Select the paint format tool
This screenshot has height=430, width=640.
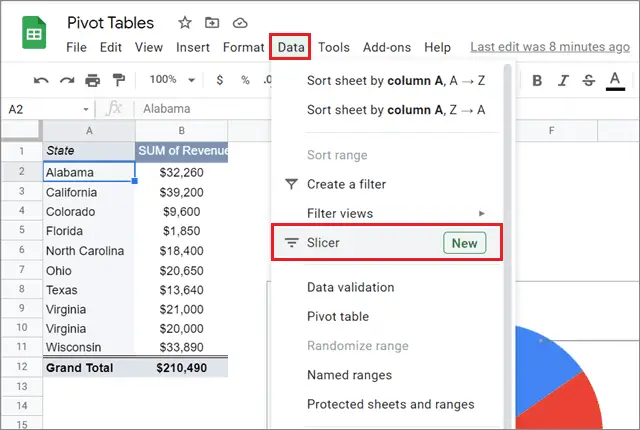[118, 80]
